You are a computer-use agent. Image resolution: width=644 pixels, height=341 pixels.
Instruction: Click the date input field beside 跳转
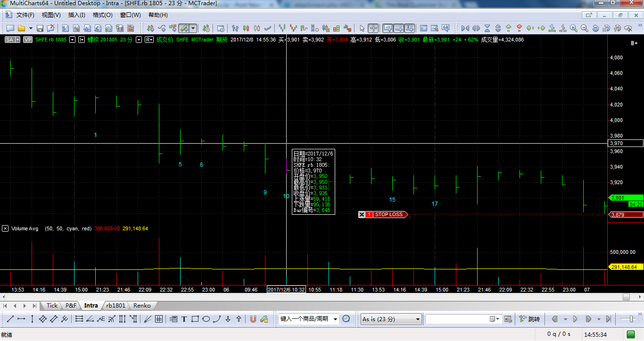(463, 319)
